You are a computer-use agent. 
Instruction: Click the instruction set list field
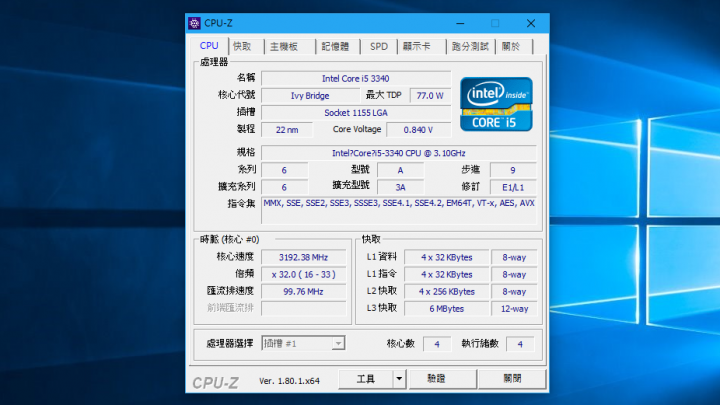(399, 211)
